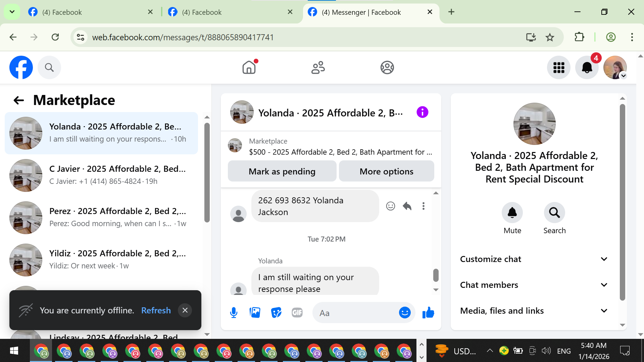Viewport: 644px width, 362px height.
Task: Close the Messenger tab
Action: (x=430, y=12)
